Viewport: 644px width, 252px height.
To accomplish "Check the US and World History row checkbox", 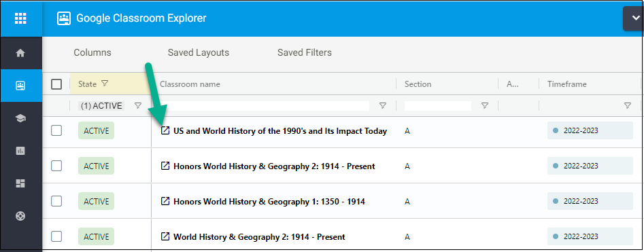I will (56, 131).
